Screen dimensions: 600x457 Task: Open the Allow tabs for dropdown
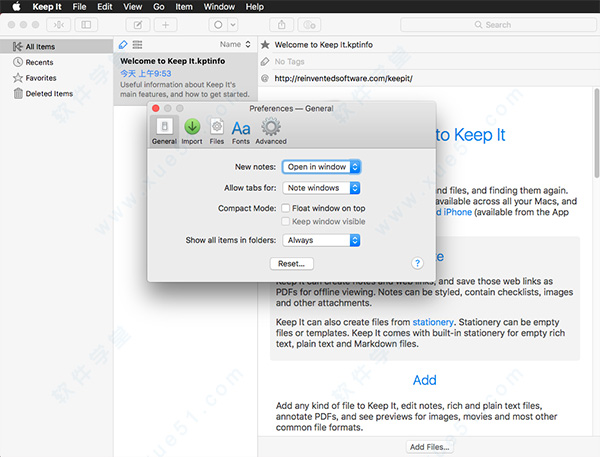pos(321,188)
